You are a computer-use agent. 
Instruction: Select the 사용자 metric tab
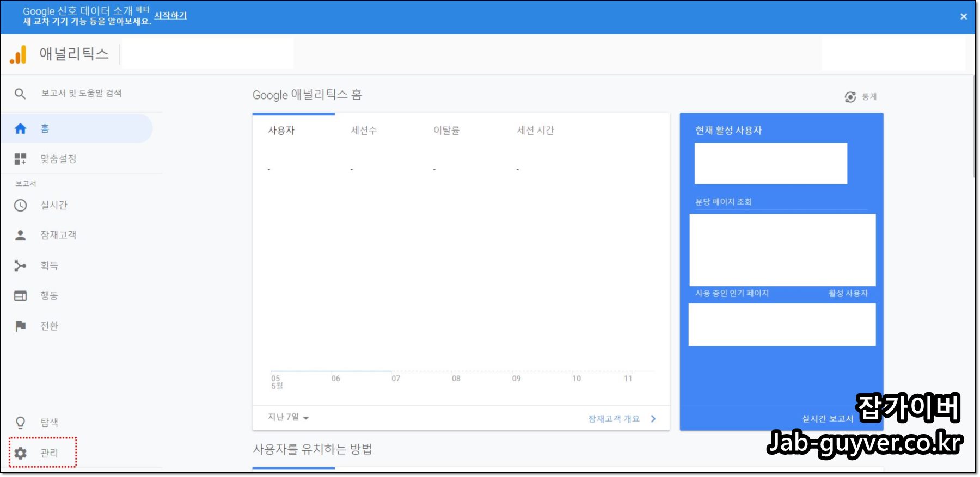click(281, 130)
